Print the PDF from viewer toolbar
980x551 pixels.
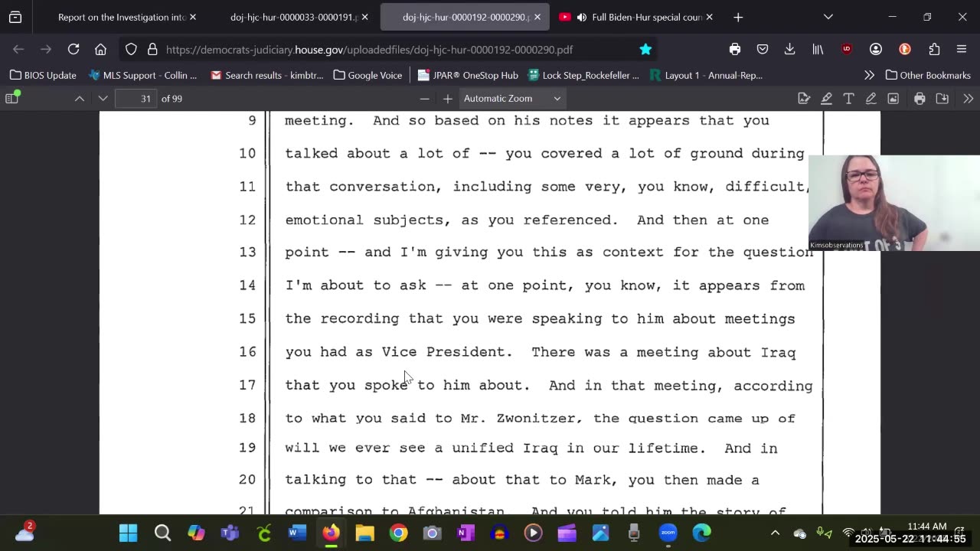(920, 98)
